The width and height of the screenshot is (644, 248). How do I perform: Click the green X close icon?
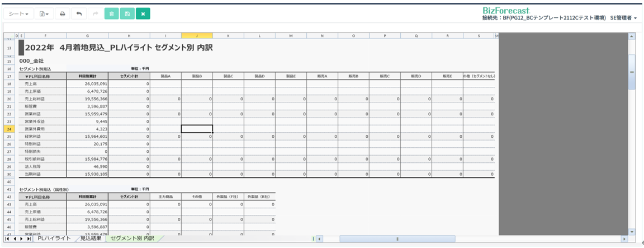coord(143,13)
